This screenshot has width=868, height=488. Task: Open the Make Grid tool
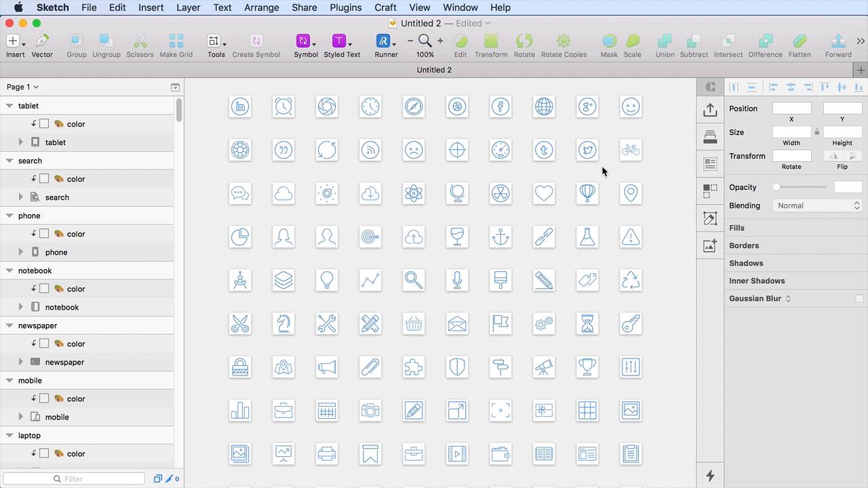pyautogui.click(x=176, y=45)
